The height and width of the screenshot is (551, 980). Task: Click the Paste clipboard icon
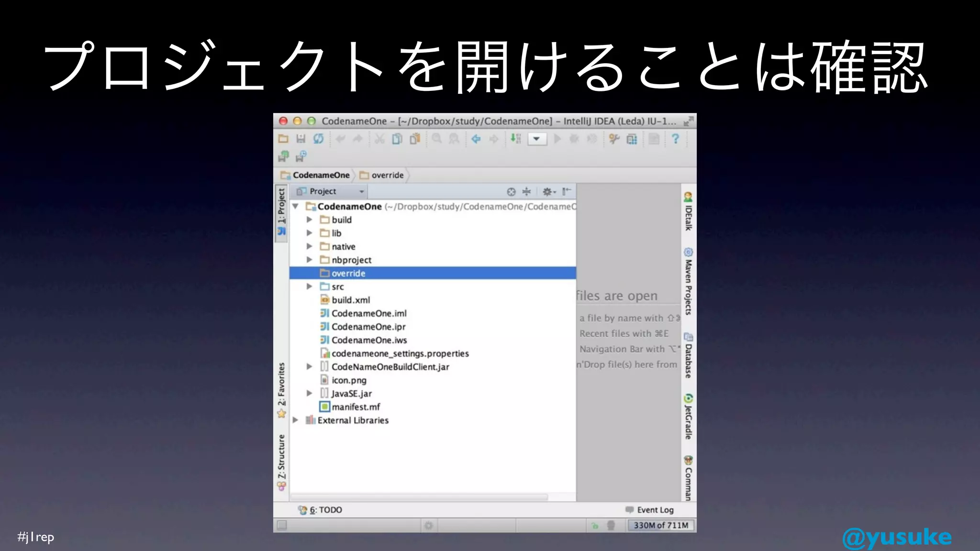click(x=415, y=139)
